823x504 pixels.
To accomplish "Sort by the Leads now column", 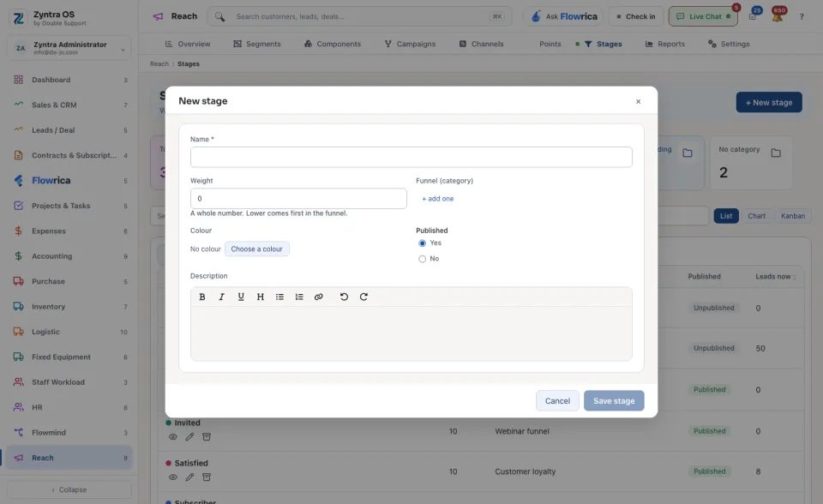I will click(775, 277).
